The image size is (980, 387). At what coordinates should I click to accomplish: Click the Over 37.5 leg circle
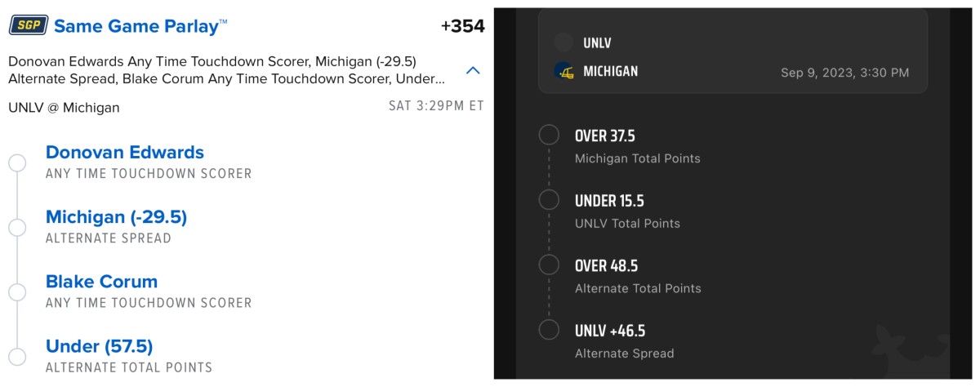(549, 136)
